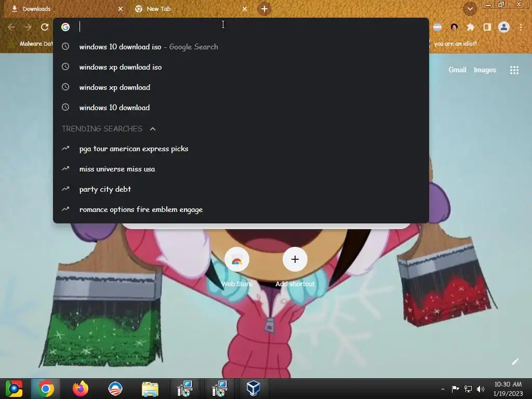Show hidden tray icons arrow

443,389
